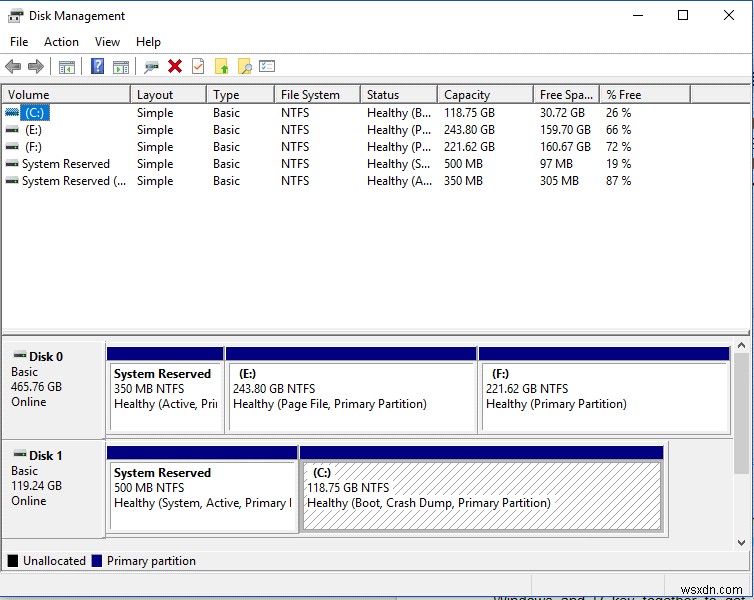Select the (C:) partition block on Disk 1

pos(481,495)
